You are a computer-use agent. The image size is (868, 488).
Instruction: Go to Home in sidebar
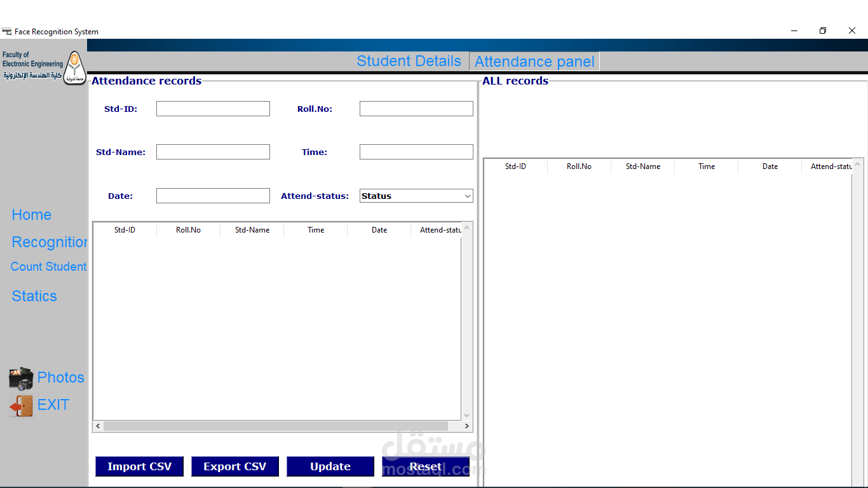(32, 215)
